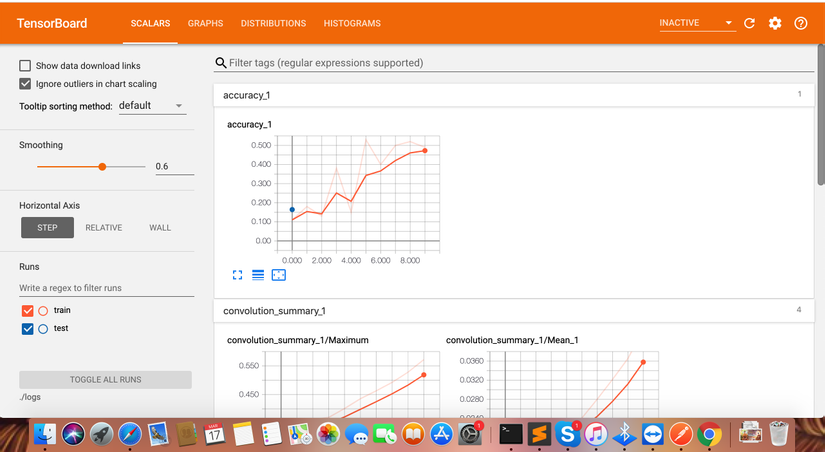Set horizontal axis to WALL

click(x=160, y=228)
